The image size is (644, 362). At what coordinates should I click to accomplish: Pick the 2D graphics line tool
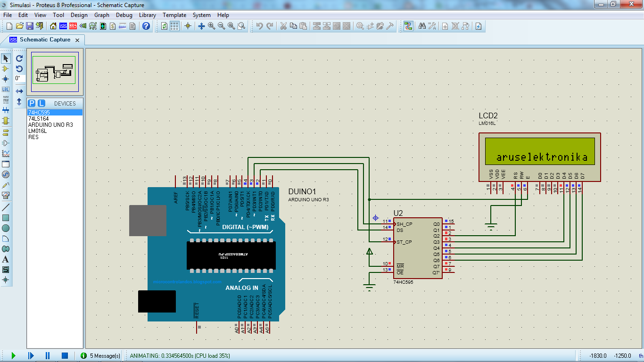point(6,207)
